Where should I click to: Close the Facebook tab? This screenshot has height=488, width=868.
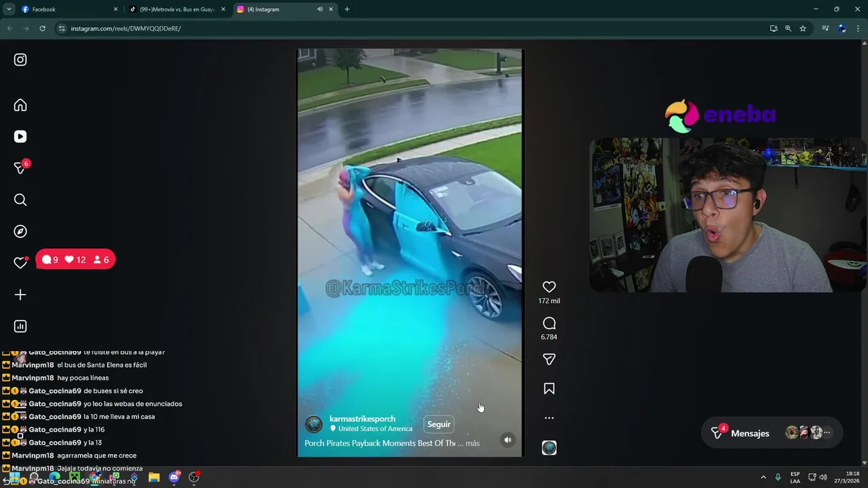point(115,9)
